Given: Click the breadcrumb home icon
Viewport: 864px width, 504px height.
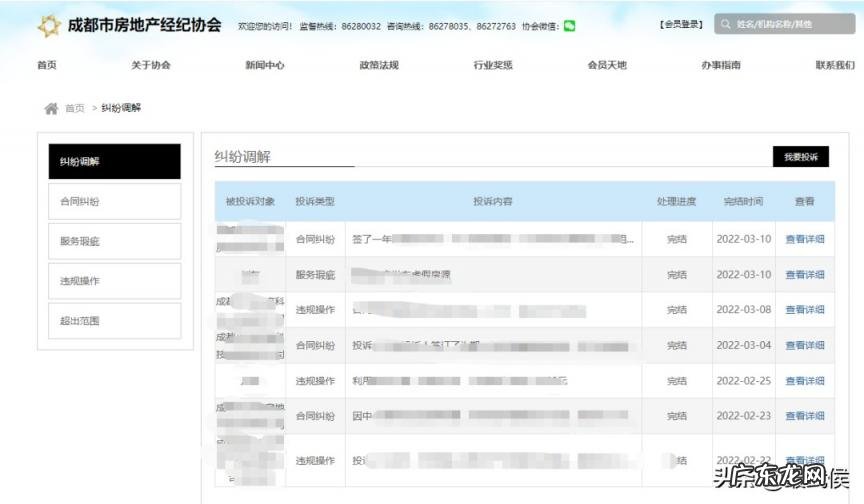Looking at the screenshot, I should [51, 108].
